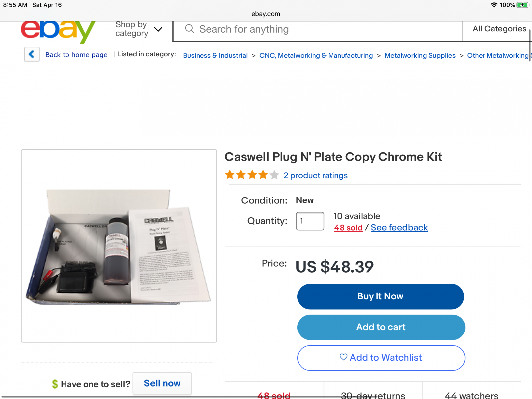This screenshot has height=399, width=532.
Task: Open the See feedback link
Action: click(399, 228)
